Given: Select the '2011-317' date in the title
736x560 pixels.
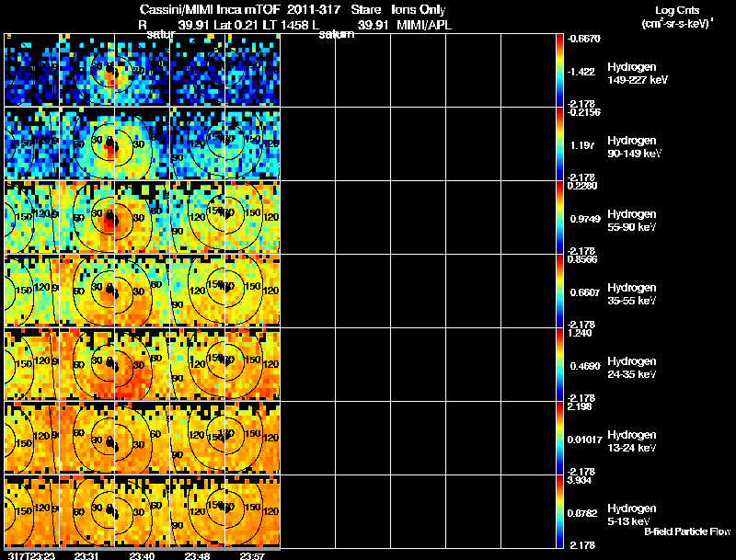Looking at the screenshot, I should [313, 9].
